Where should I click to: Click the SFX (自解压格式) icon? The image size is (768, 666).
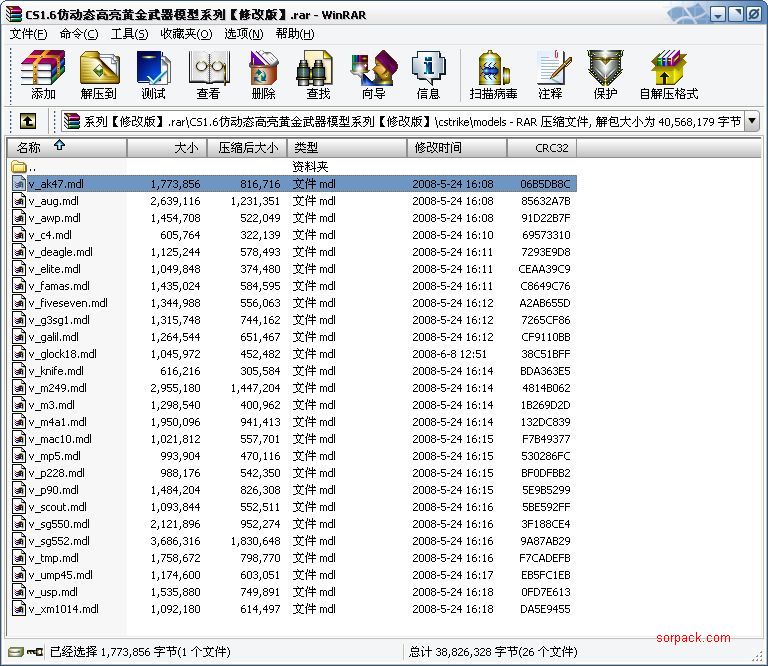tap(668, 75)
